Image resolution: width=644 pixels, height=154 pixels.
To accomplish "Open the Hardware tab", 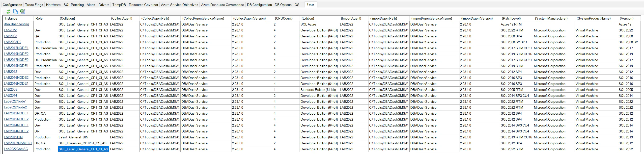I will point(53,5).
